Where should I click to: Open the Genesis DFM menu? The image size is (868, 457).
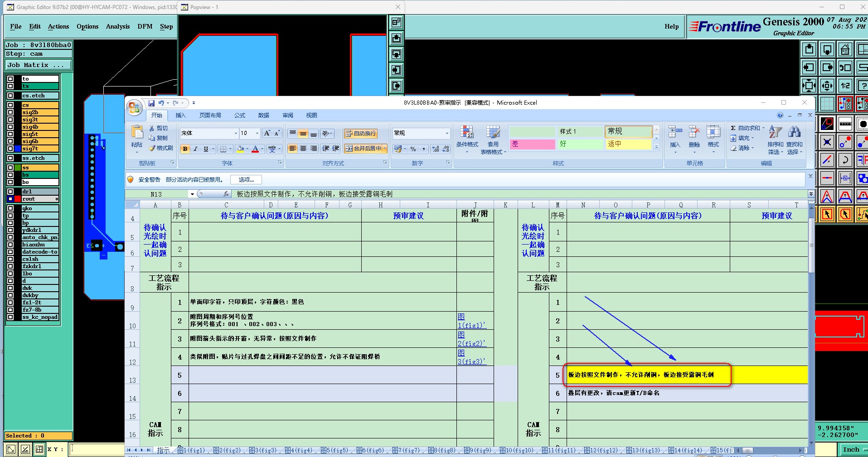[145, 26]
